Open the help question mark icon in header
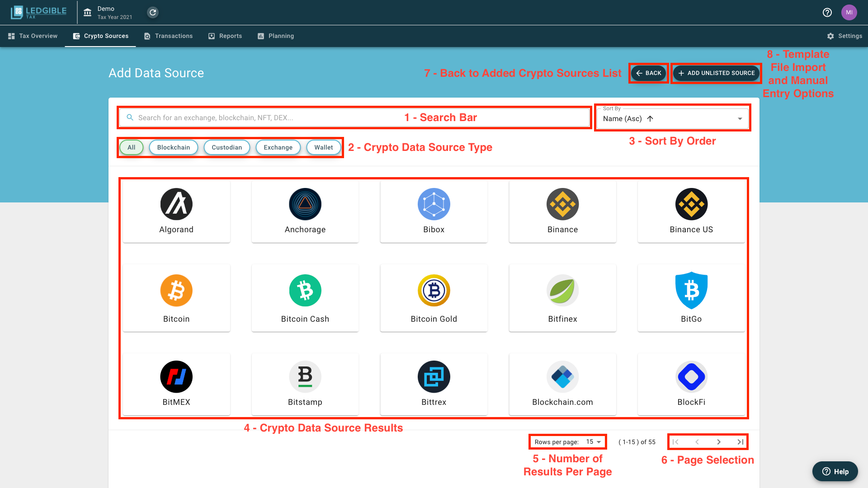This screenshot has height=488, width=868. click(827, 13)
